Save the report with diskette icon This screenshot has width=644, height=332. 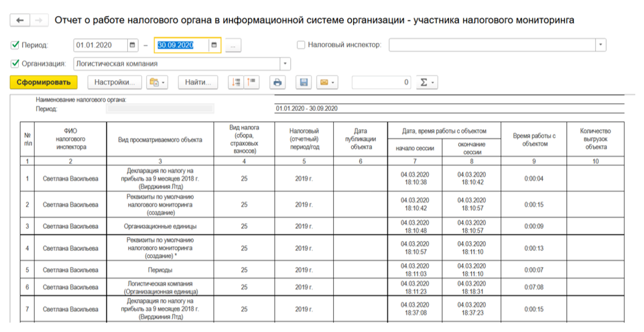(304, 82)
